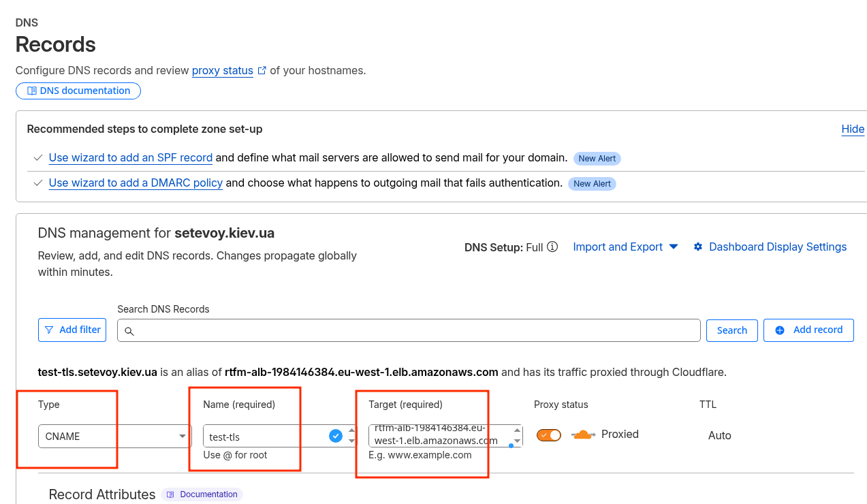Screen dimensions: 867x504
Task: Open the CNAME record type dropdown
Action: coord(114,436)
